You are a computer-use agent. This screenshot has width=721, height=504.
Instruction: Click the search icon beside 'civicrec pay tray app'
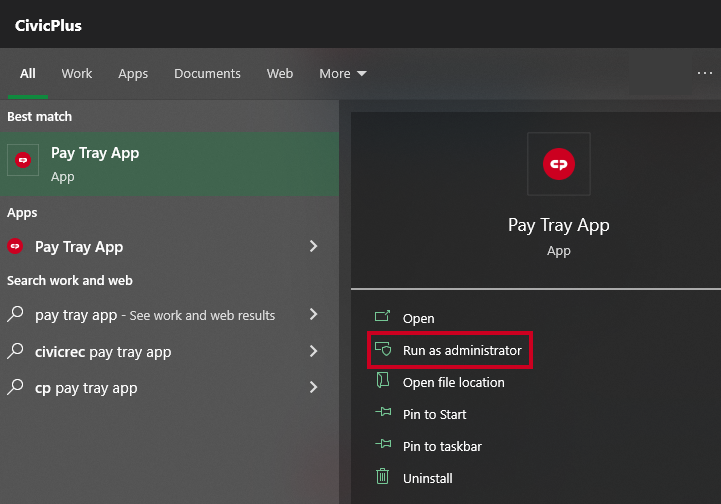pos(15,351)
